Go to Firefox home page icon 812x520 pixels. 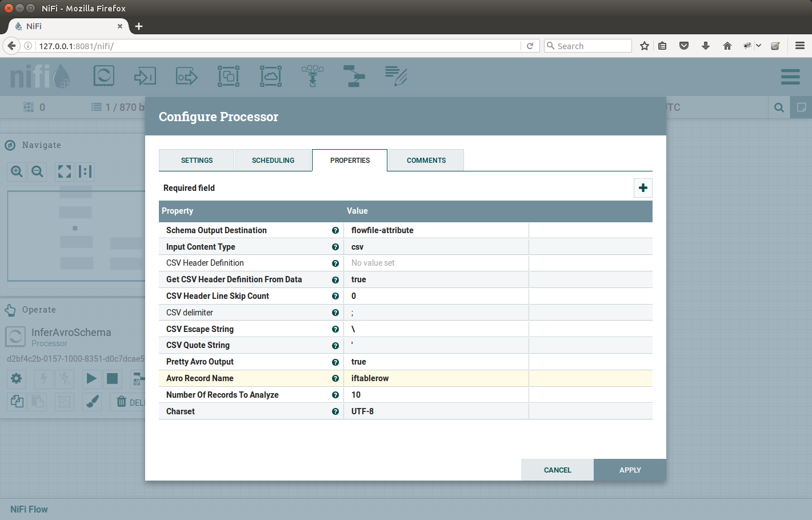[727, 46]
